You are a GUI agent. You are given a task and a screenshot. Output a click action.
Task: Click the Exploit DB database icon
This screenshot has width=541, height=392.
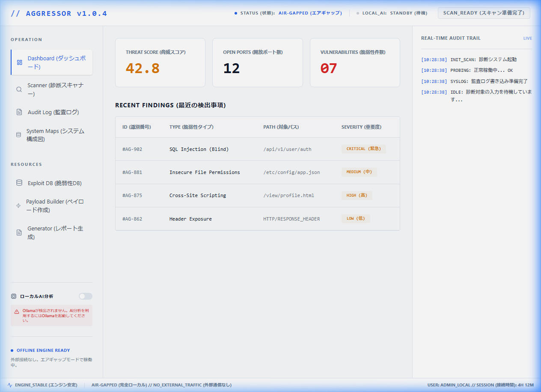pyautogui.click(x=19, y=183)
